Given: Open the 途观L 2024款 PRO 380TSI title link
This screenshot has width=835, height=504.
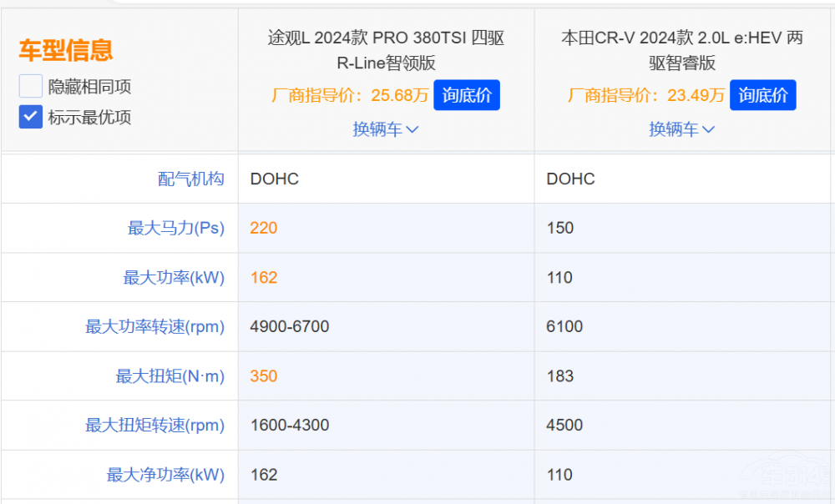Looking at the screenshot, I should click(x=386, y=50).
